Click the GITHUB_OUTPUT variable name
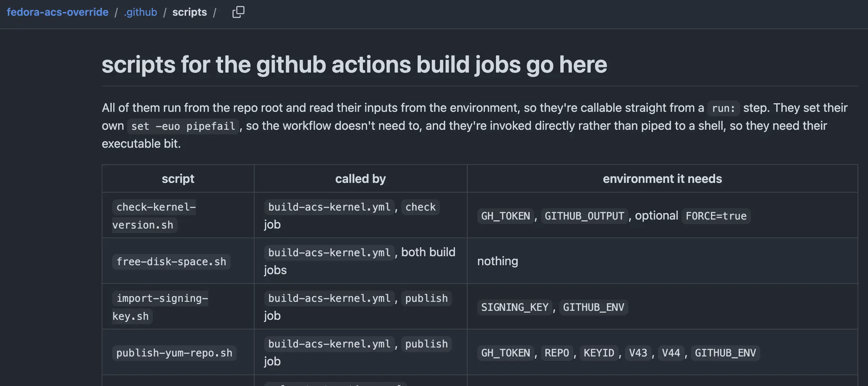Screen dimensions: 868x386 [584, 216]
